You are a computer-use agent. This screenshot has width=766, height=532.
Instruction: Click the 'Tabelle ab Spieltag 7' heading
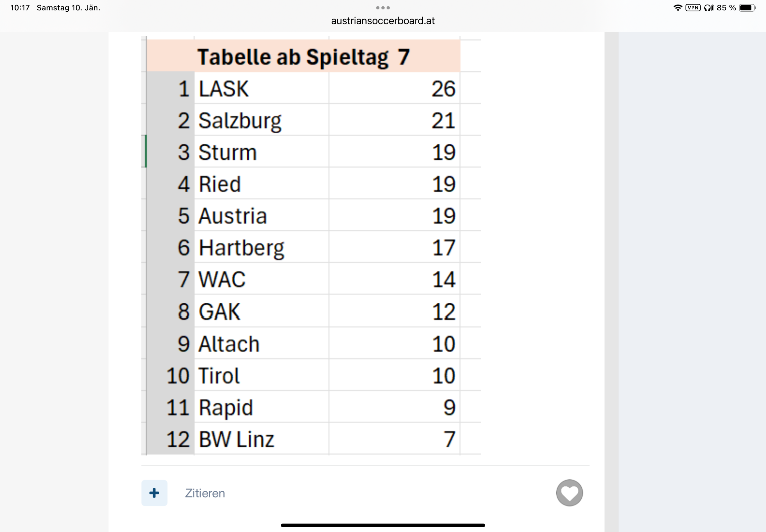303,57
